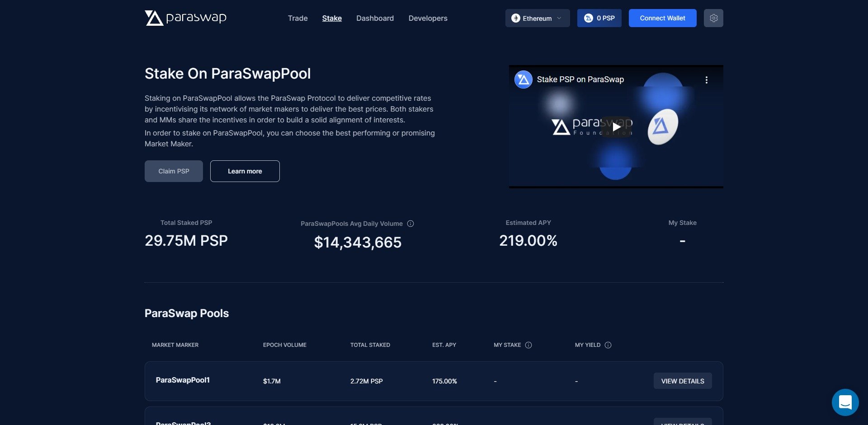Click the Connect Wallet button

662,18
